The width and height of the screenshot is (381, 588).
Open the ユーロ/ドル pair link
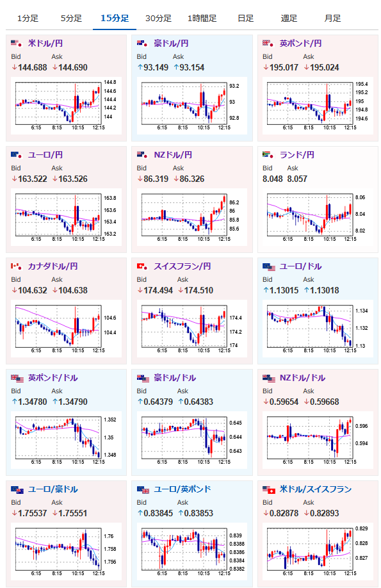point(301,266)
